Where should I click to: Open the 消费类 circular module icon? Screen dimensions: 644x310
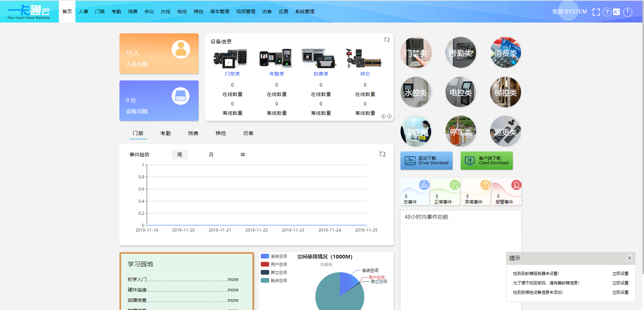click(505, 53)
